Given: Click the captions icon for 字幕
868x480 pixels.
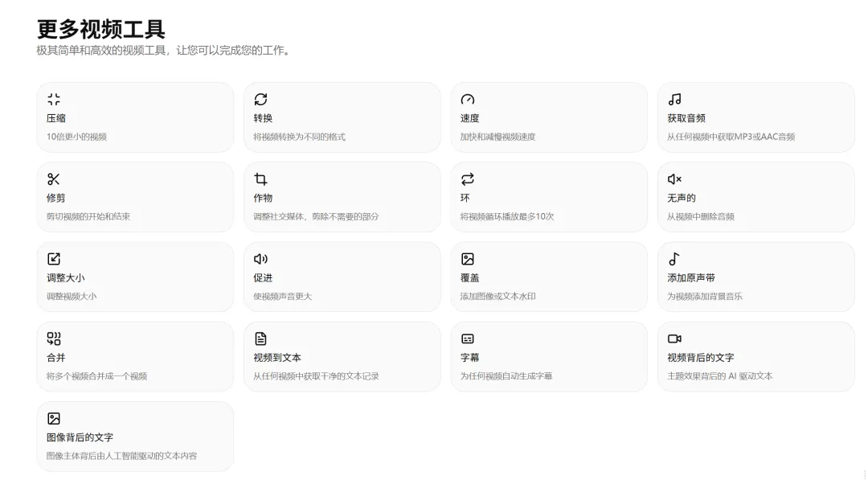Looking at the screenshot, I should click(x=468, y=338).
